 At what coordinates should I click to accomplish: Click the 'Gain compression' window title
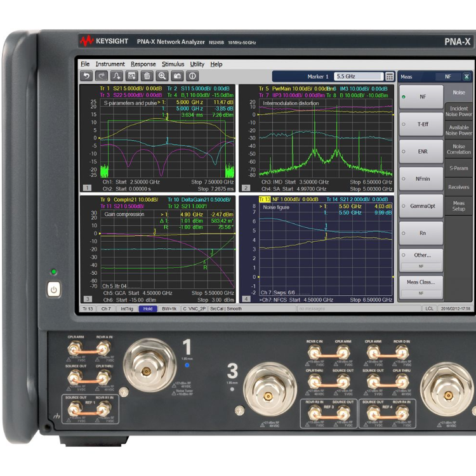pyautogui.click(x=124, y=215)
